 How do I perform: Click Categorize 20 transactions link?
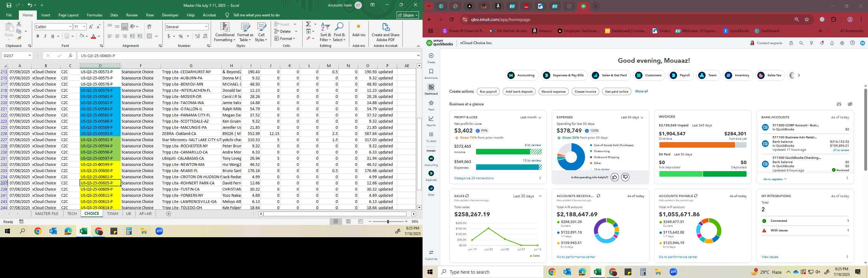pos(474,178)
